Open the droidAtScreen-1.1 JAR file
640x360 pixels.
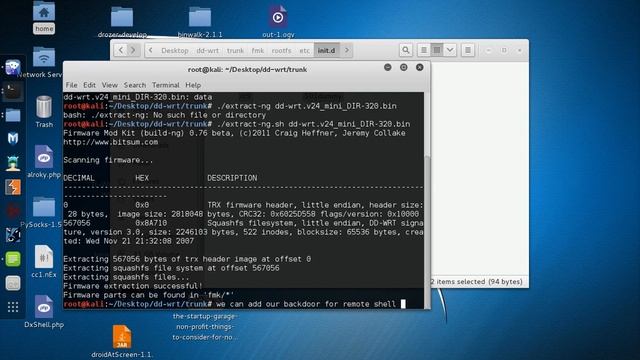(x=122, y=341)
